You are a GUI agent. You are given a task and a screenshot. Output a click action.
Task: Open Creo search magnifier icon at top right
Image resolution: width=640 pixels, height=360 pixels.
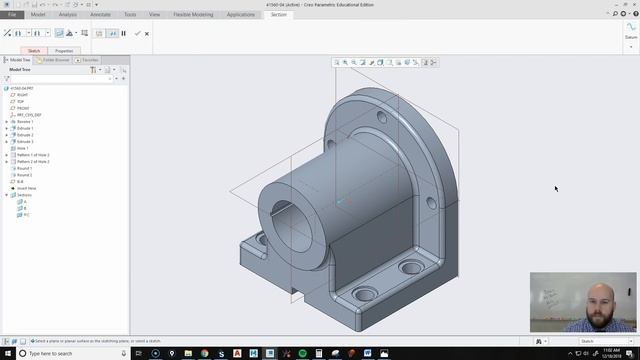click(615, 14)
